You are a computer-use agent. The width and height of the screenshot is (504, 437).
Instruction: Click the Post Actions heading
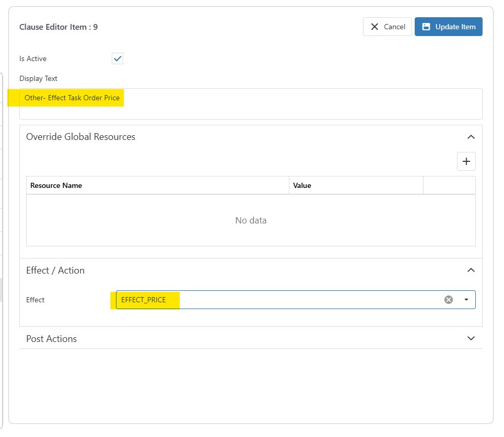click(x=51, y=339)
